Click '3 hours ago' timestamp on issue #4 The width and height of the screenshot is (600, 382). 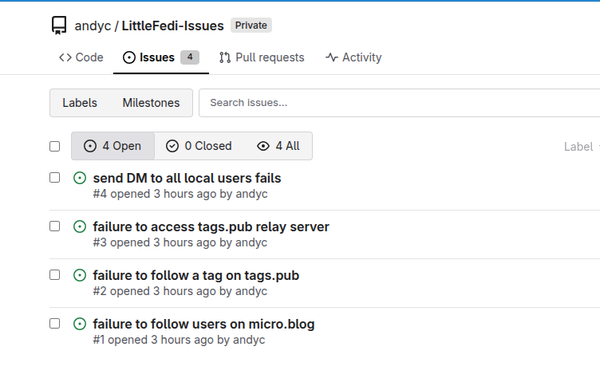coord(185,194)
